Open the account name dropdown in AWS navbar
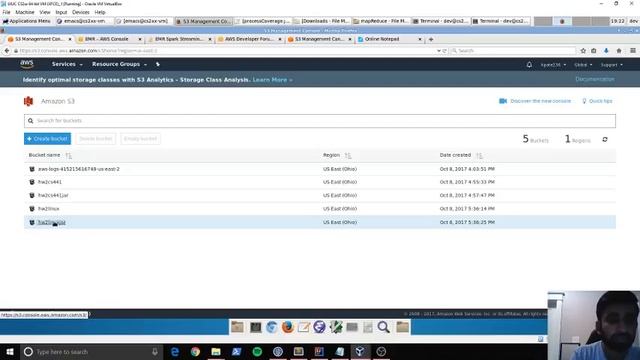 553,64
